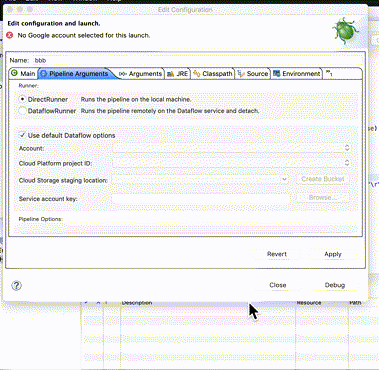Click the 'Runs the pipeline on the local machine' text

pyautogui.click(x=136, y=99)
